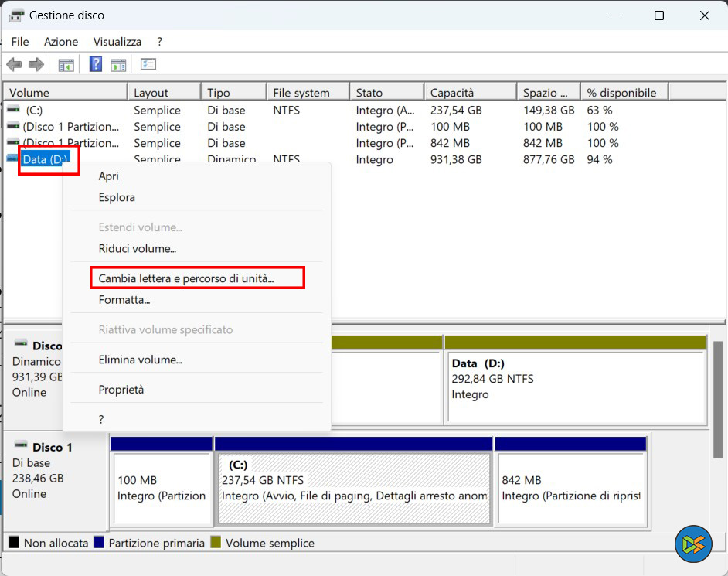This screenshot has width=728, height=576.
Task: Open 'Proprietà' from the context menu
Action: pyautogui.click(x=121, y=390)
